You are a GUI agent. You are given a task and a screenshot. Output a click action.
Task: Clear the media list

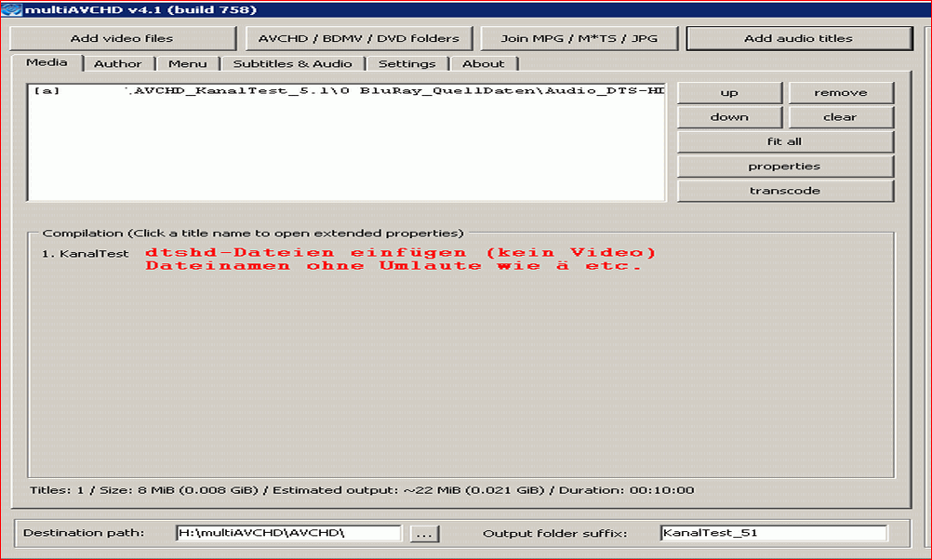tap(840, 116)
